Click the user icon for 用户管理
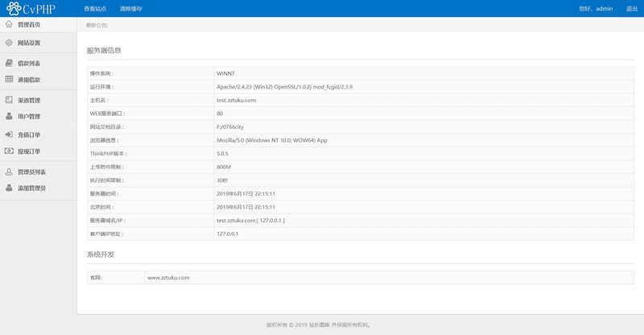Viewport: 644px width, 335px height. [9, 117]
